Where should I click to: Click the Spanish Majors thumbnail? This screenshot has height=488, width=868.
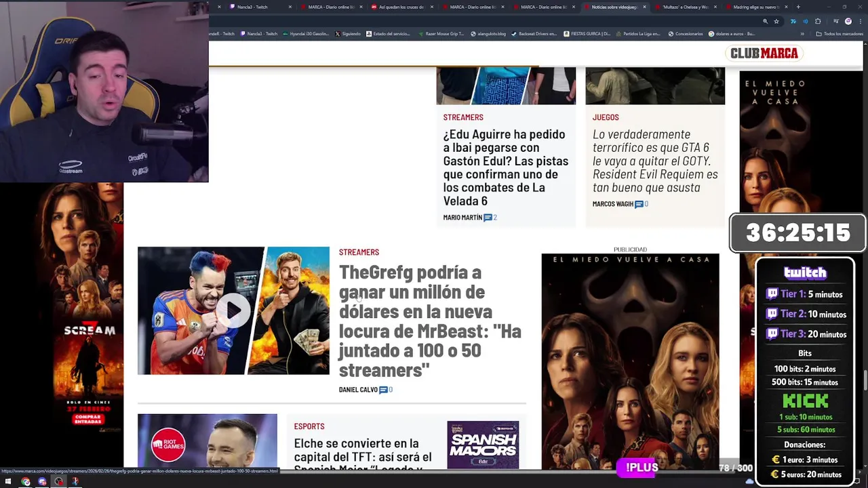pyautogui.click(x=483, y=445)
